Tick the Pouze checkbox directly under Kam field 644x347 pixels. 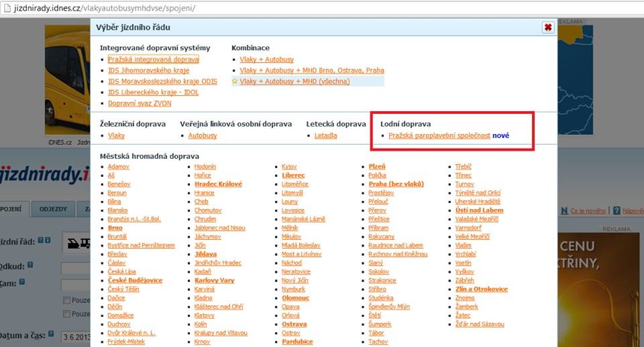[66, 300]
